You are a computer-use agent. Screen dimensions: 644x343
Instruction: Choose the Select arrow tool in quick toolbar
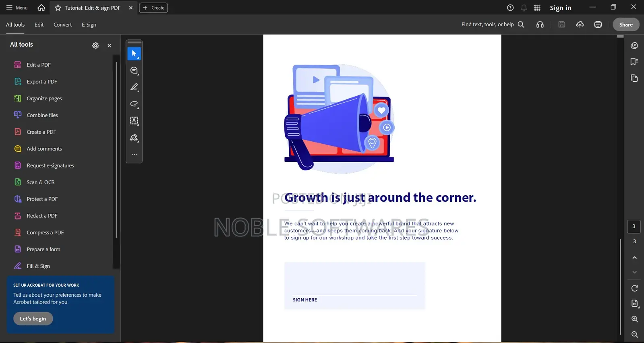[x=134, y=54]
